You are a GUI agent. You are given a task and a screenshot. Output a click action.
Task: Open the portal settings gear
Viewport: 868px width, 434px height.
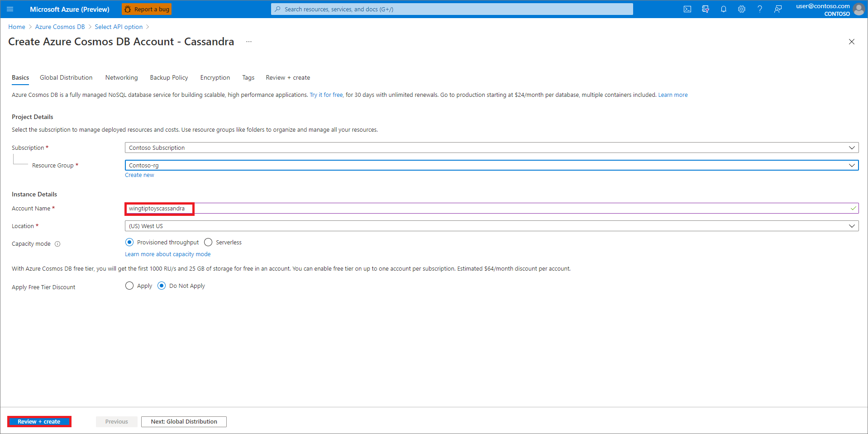[741, 9]
